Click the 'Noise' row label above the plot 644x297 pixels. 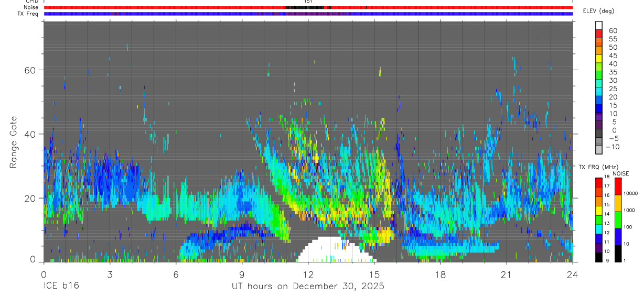point(31,7)
